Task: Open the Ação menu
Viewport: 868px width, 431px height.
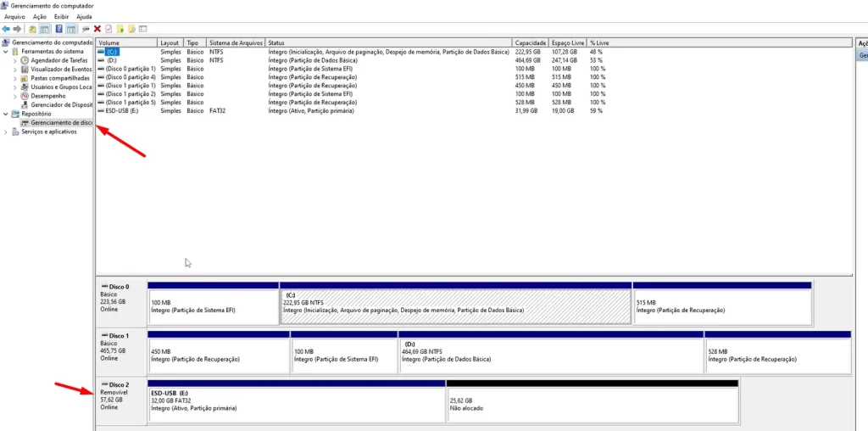Action: 39,16
